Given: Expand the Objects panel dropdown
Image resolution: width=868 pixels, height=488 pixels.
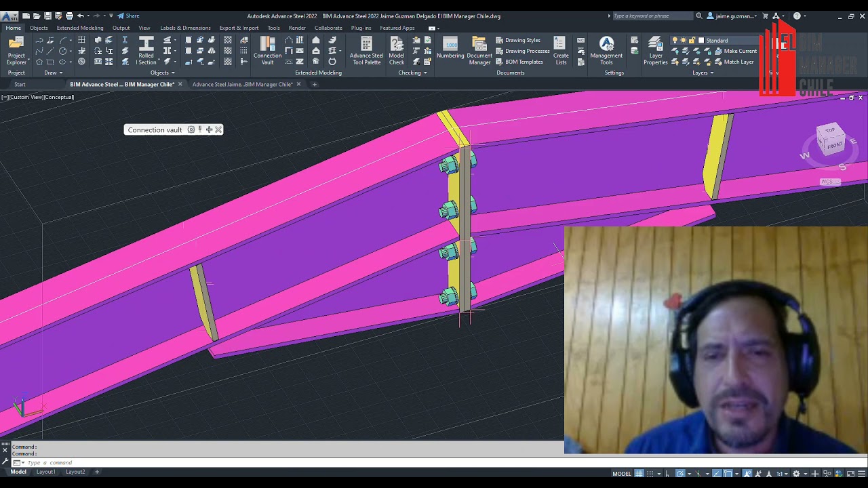Looking at the screenshot, I should point(162,73).
